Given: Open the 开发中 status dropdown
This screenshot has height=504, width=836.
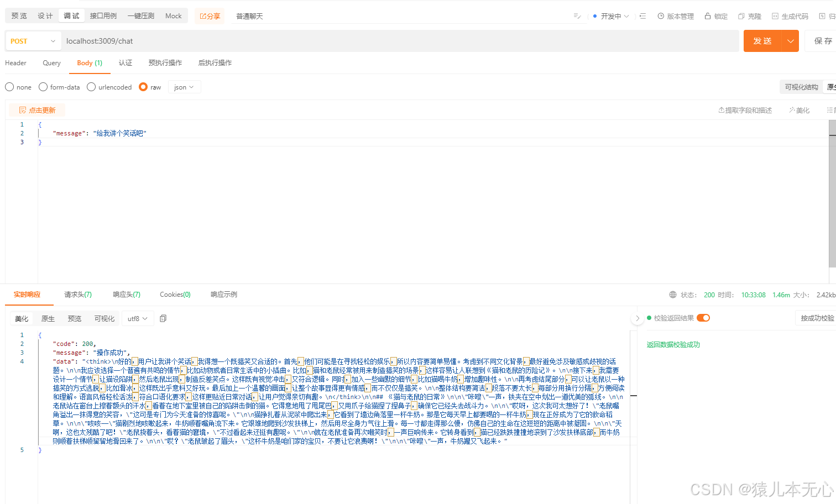Looking at the screenshot, I should pos(611,16).
